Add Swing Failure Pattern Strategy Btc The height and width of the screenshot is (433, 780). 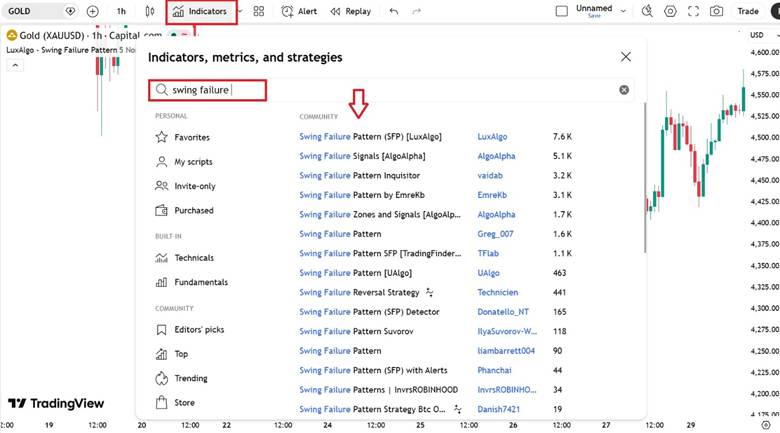click(372, 409)
